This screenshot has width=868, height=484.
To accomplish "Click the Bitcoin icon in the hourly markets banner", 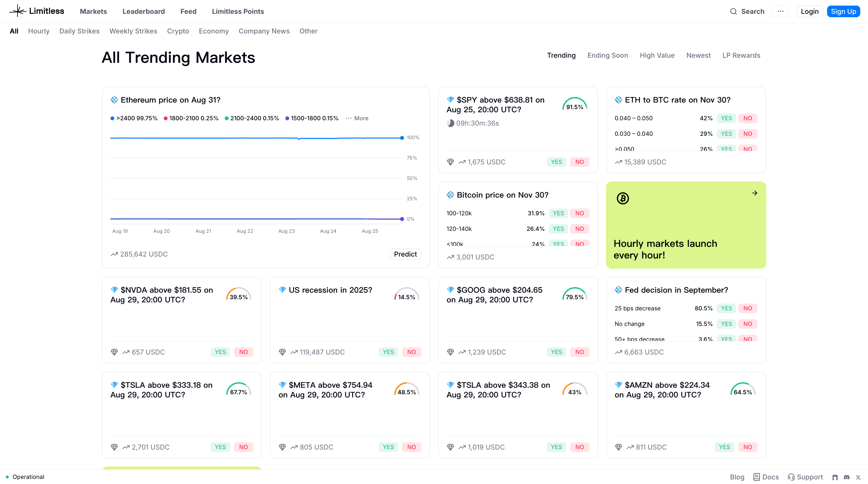I will (x=622, y=198).
